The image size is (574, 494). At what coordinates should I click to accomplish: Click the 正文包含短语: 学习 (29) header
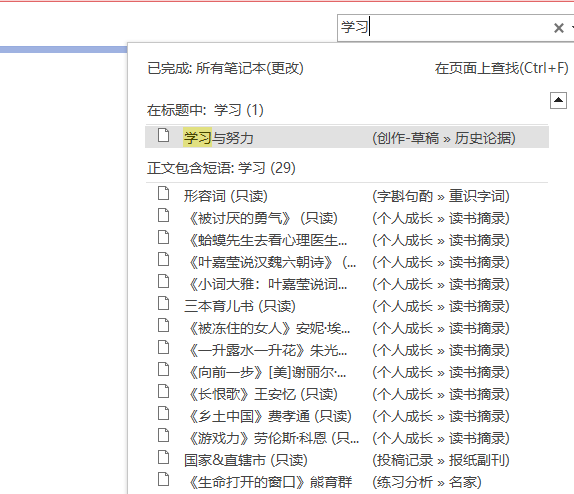(221, 168)
